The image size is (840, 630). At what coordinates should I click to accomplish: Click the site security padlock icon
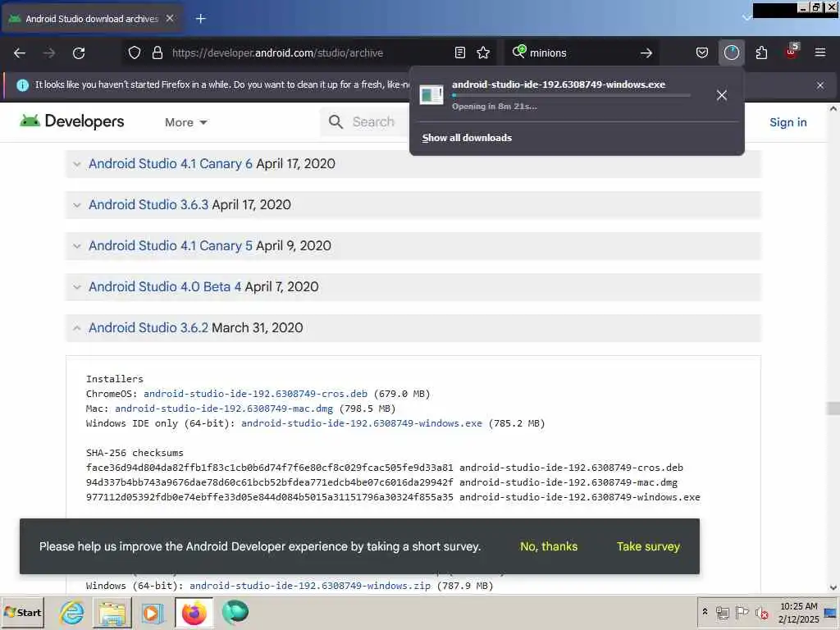(157, 52)
